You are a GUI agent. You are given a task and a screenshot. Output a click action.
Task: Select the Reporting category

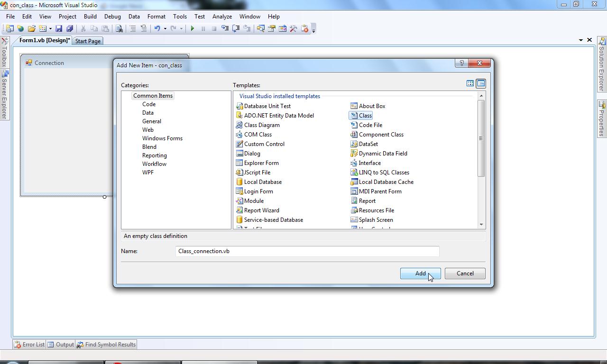click(x=154, y=155)
